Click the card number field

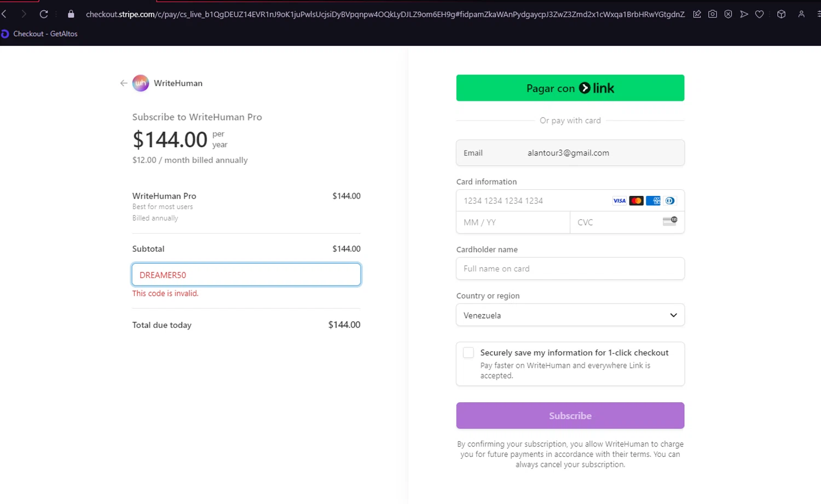(570, 201)
